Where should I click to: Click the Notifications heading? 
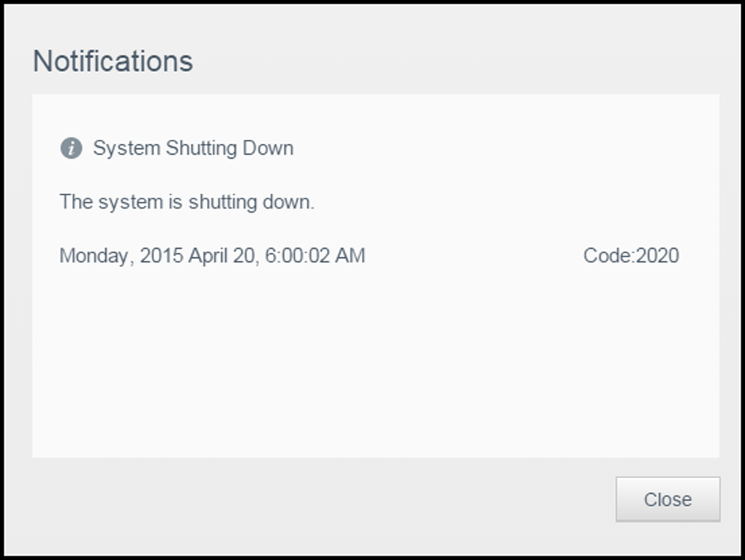113,61
